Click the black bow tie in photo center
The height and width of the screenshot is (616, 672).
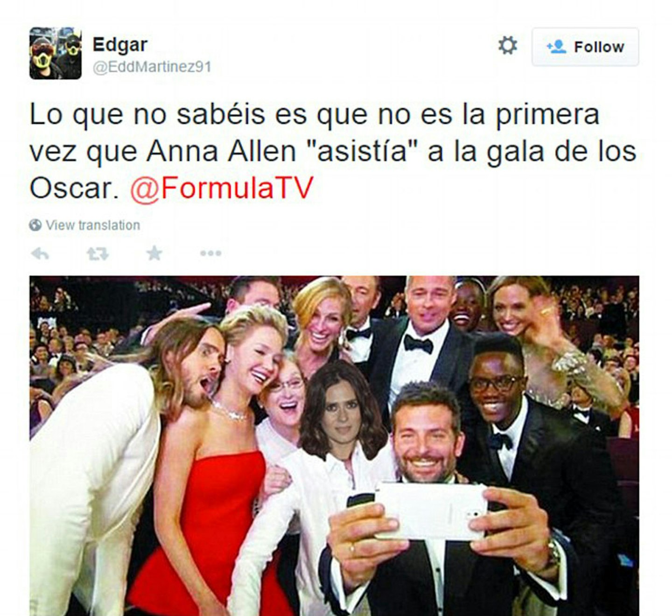coord(418,344)
